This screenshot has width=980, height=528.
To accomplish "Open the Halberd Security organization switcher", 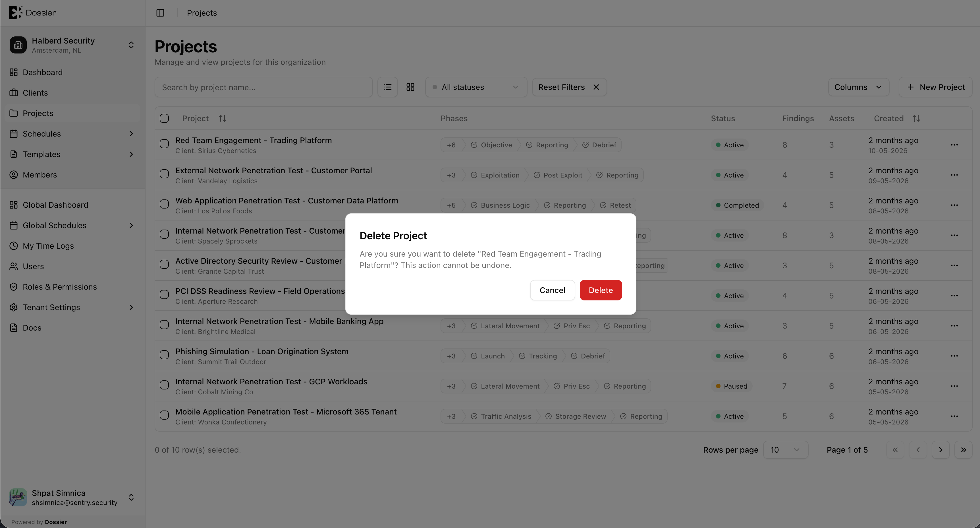I will [73, 45].
